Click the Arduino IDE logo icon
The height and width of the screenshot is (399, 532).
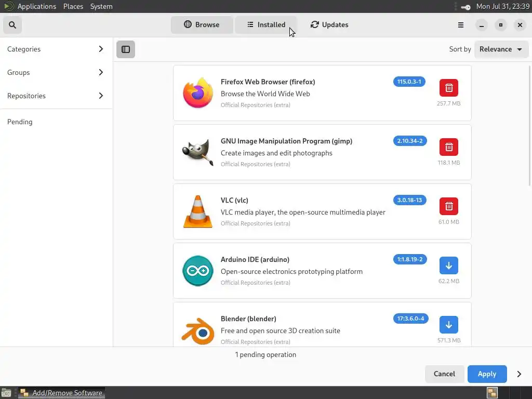click(x=198, y=270)
